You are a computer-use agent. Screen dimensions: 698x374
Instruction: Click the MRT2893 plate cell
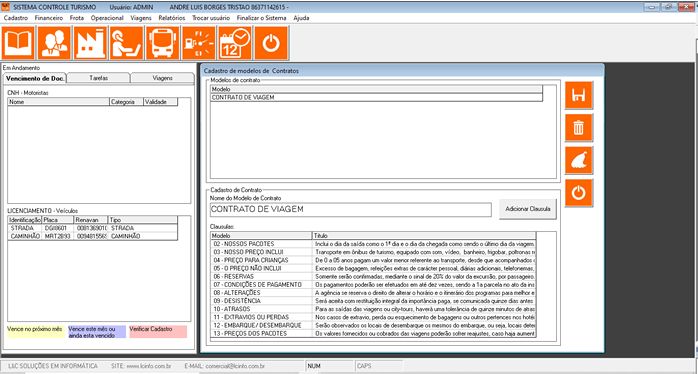(x=58, y=236)
